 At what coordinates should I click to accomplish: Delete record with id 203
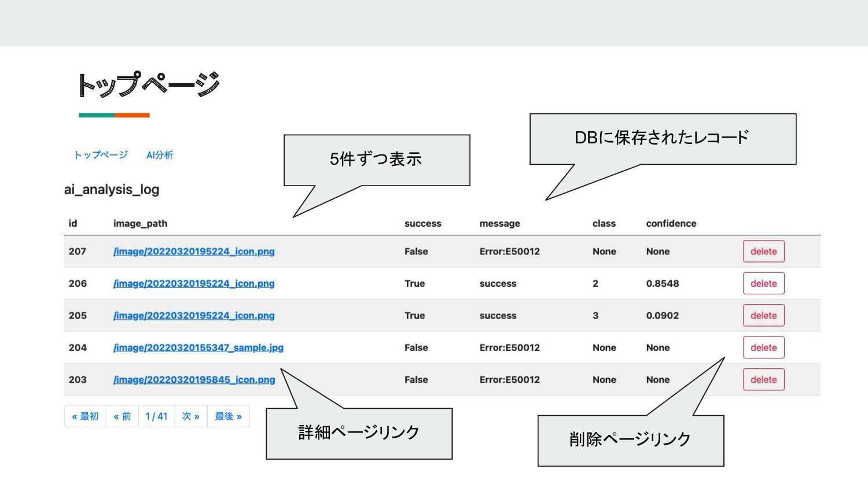764,380
